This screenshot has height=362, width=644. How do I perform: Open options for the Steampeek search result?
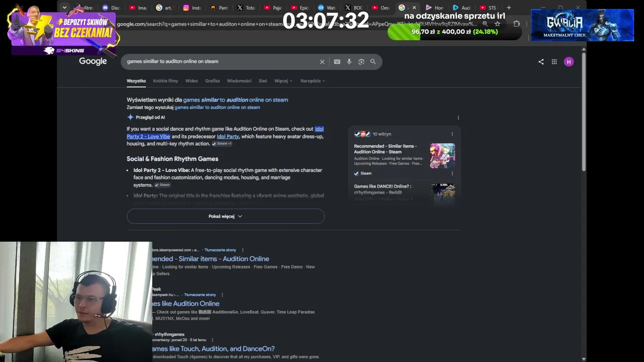[222, 295]
